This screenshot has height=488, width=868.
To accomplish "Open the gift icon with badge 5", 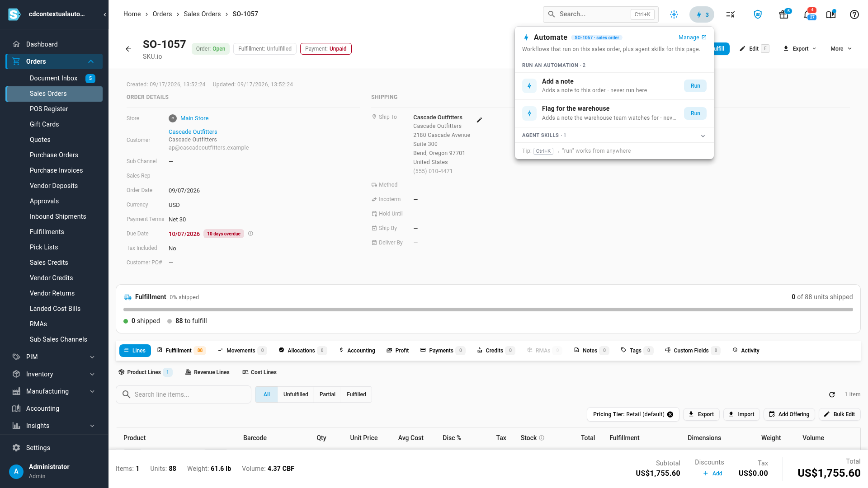I will 784,14.
